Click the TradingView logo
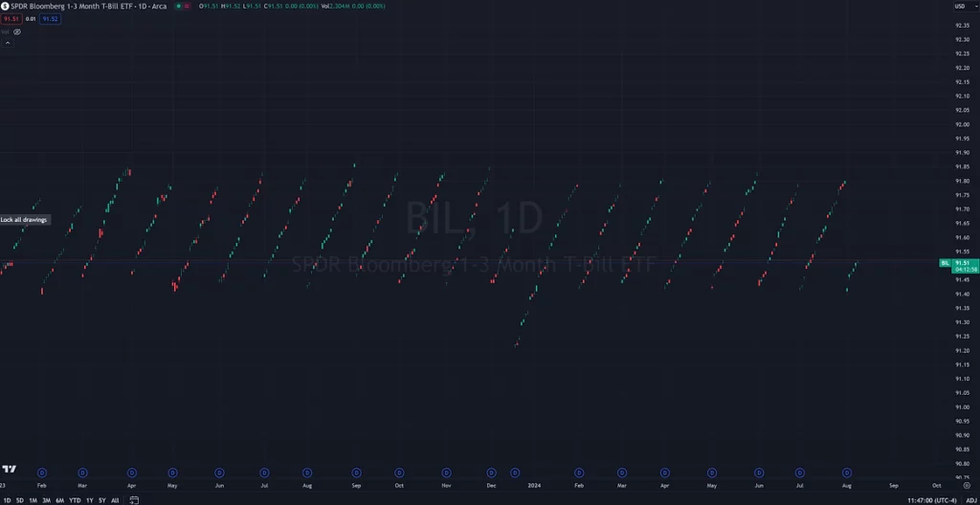The width and height of the screenshot is (980, 505). pyautogui.click(x=9, y=470)
